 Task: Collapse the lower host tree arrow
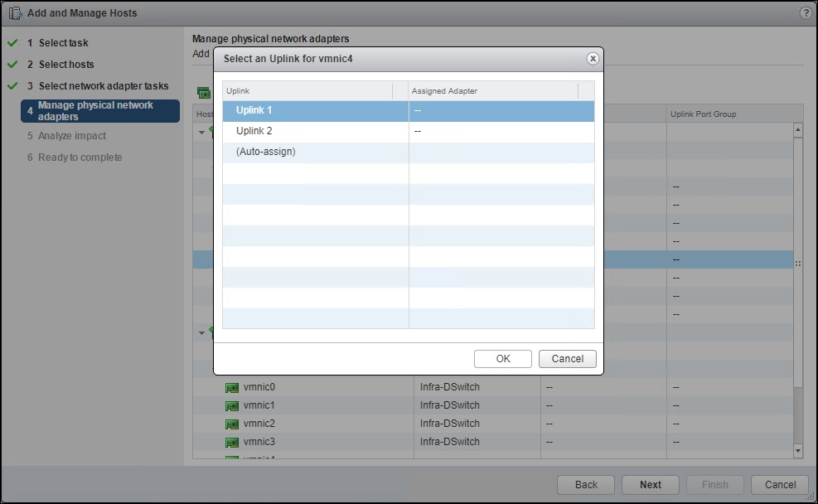[x=201, y=333]
